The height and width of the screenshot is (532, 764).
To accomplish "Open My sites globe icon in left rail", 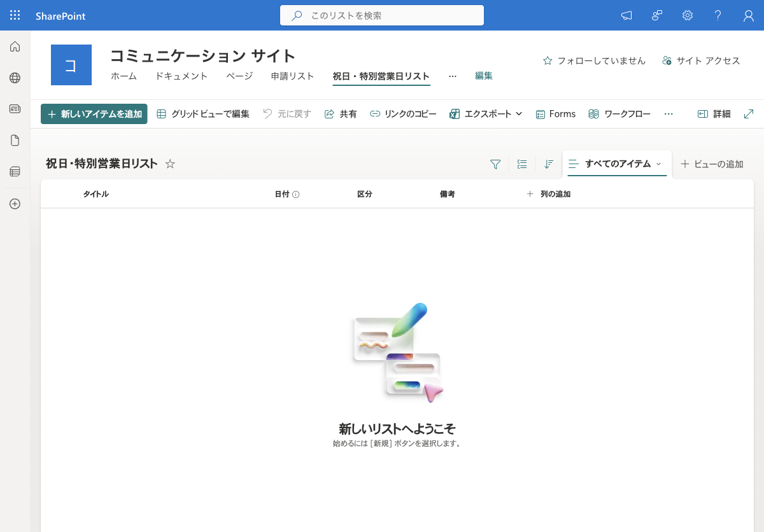I will pyautogui.click(x=15, y=78).
